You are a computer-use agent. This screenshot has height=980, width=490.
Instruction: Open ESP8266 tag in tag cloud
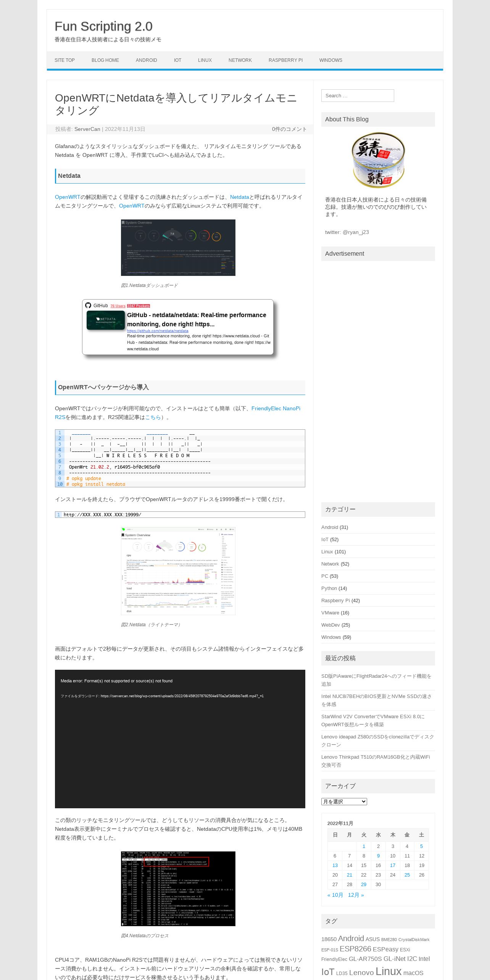(x=355, y=949)
